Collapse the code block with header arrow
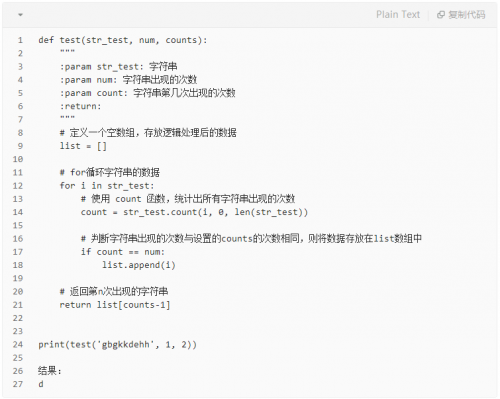500x399 pixels. [21, 15]
